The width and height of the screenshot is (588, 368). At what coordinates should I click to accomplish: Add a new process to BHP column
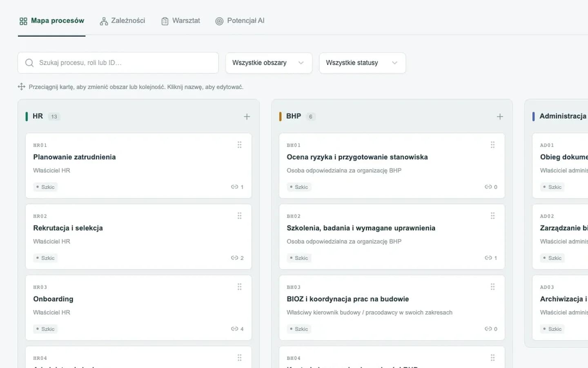coord(500,117)
